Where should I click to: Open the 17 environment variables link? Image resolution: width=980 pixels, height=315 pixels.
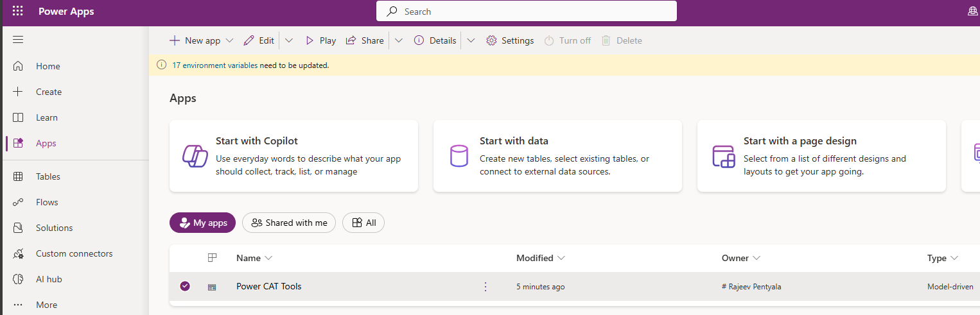point(214,65)
